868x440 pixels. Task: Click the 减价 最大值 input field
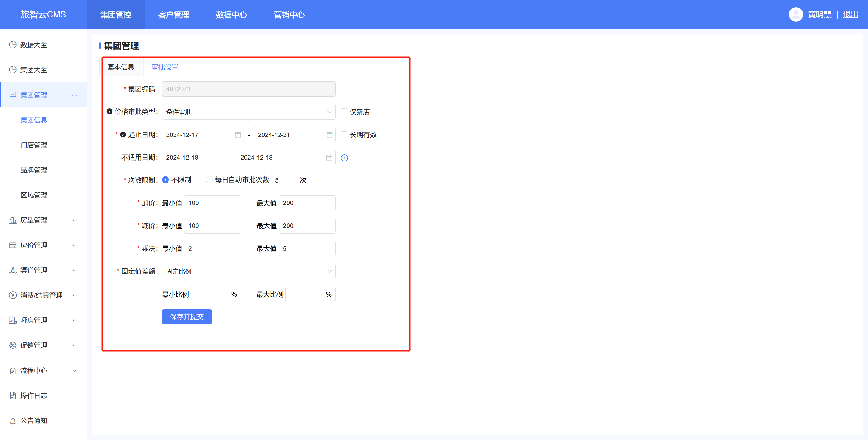pyautogui.click(x=307, y=226)
